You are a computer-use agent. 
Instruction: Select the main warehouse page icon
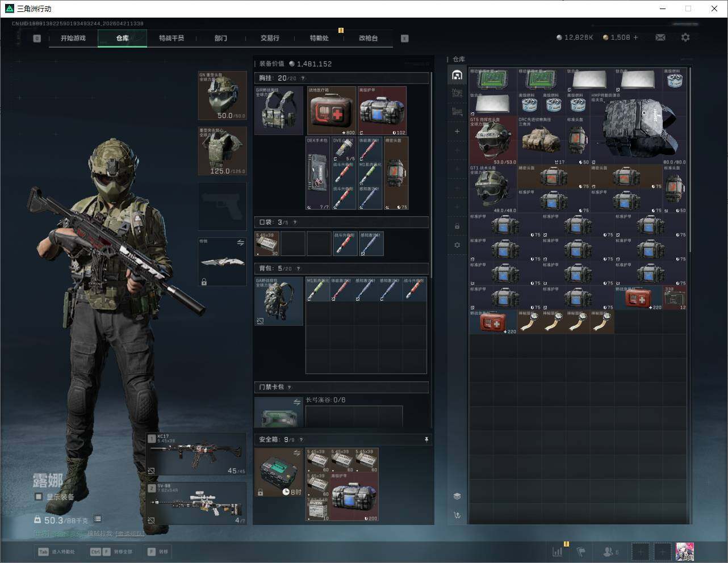tap(457, 75)
